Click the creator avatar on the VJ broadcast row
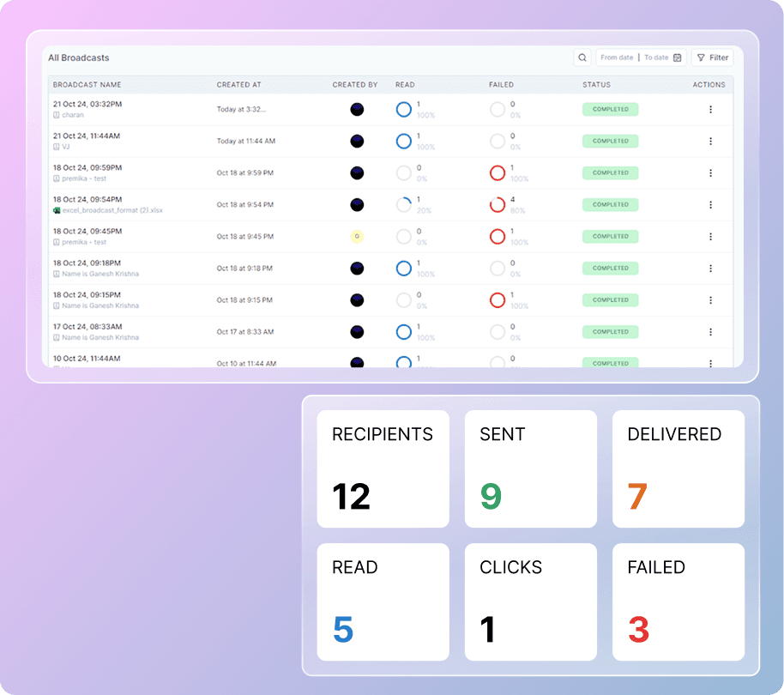The height and width of the screenshot is (695, 784). [x=357, y=141]
